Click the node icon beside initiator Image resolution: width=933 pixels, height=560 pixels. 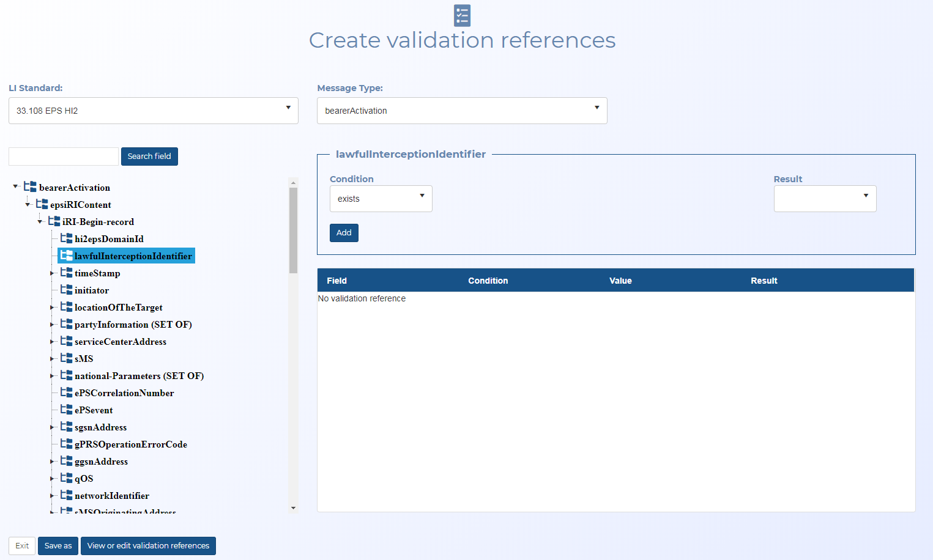(67, 290)
